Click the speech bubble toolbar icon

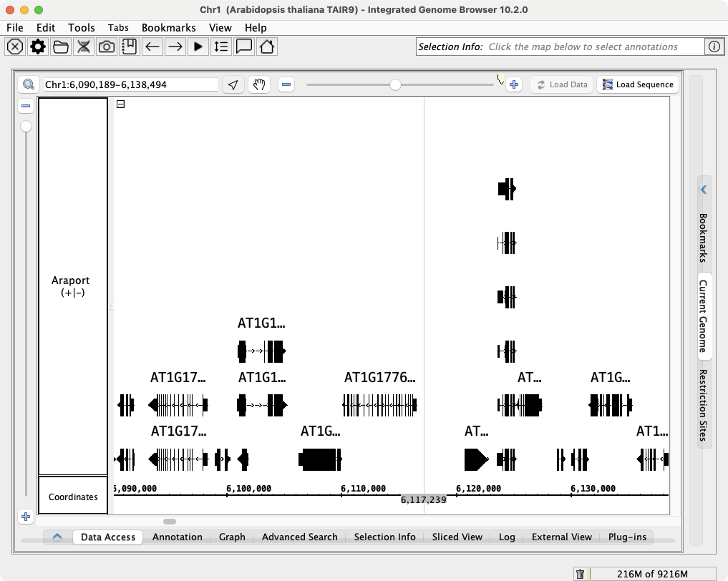[244, 47]
